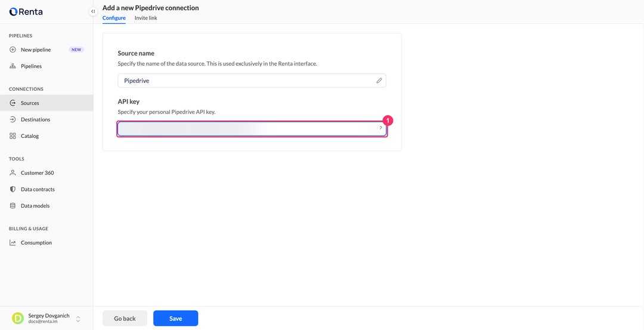This screenshot has height=330, width=644.
Task: Click the Data models database icon
Action: [x=13, y=206]
